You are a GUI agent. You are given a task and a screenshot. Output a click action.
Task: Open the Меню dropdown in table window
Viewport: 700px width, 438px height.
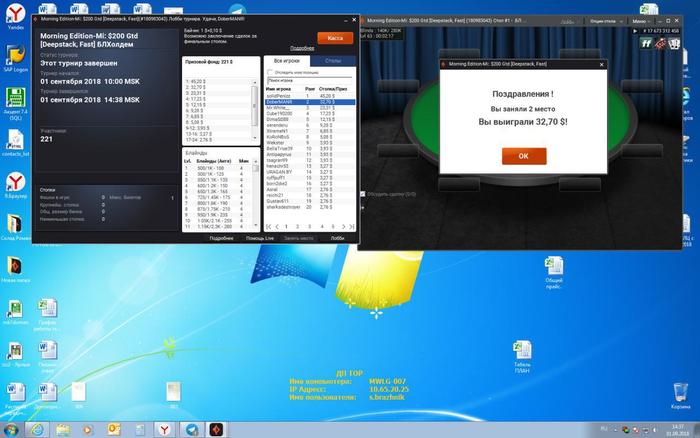(641, 21)
